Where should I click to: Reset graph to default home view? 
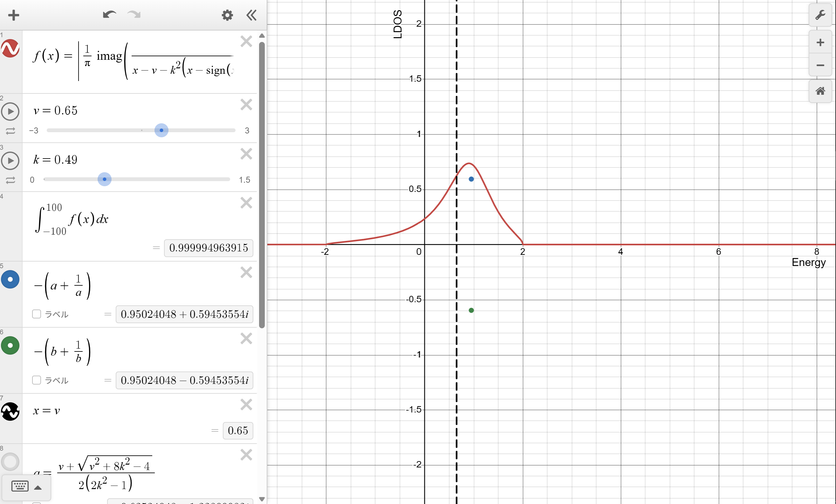pos(820,91)
